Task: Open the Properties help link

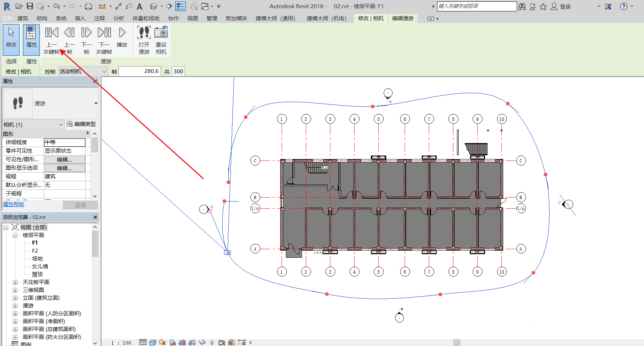Action: tap(14, 204)
